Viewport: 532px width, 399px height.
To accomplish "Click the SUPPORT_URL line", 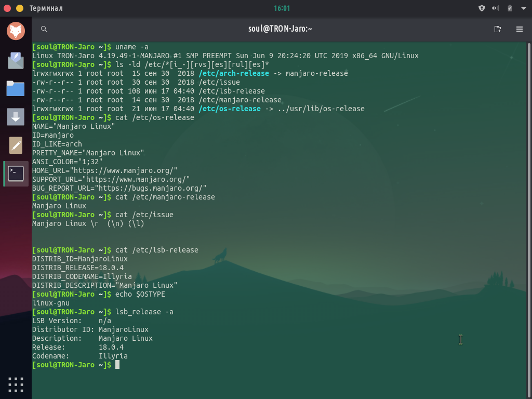I will pyautogui.click(x=111, y=179).
